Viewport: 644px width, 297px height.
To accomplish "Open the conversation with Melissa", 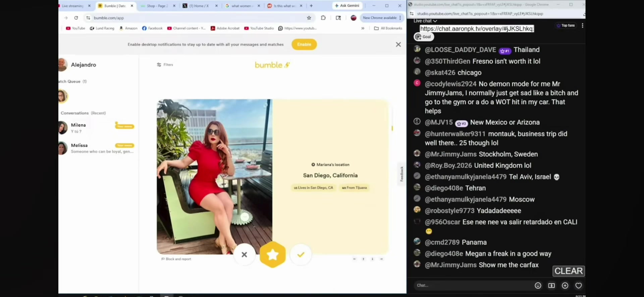I will [97, 148].
